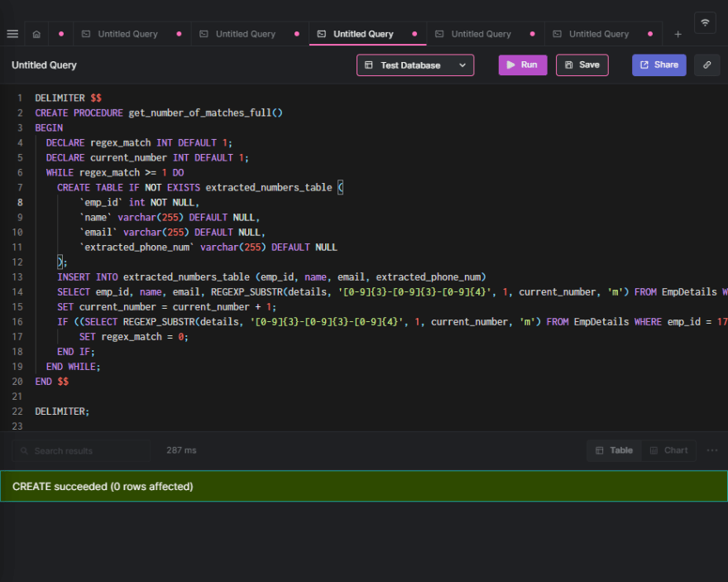The image size is (728, 582).
Task: Open the hamburger sidebar menu
Action: coord(12,34)
